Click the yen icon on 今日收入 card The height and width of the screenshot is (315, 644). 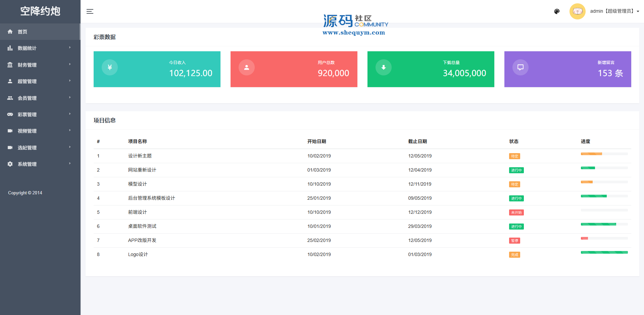coord(110,67)
